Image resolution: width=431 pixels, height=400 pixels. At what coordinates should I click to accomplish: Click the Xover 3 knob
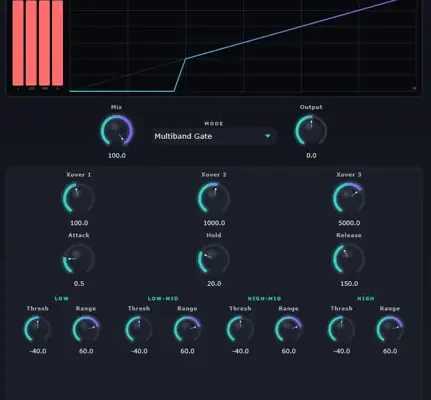(349, 198)
